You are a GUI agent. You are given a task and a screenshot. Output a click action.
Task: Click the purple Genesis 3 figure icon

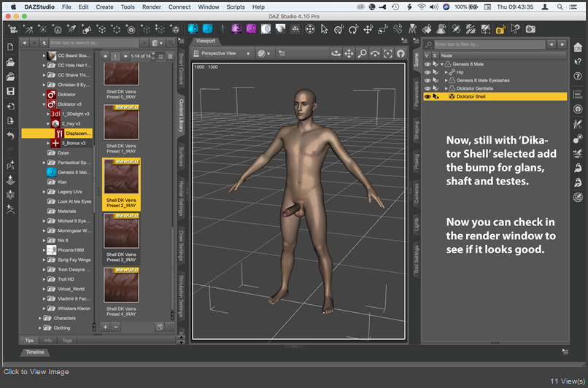[x=236, y=29]
